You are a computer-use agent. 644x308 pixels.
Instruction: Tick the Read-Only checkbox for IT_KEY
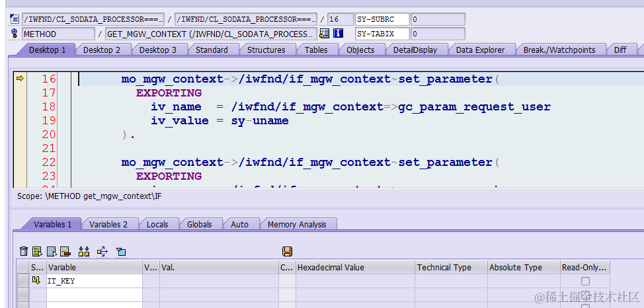coord(585,282)
